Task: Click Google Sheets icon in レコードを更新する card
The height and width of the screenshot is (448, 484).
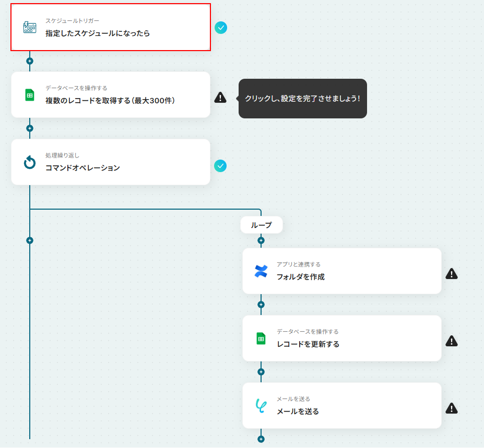Action: click(261, 338)
